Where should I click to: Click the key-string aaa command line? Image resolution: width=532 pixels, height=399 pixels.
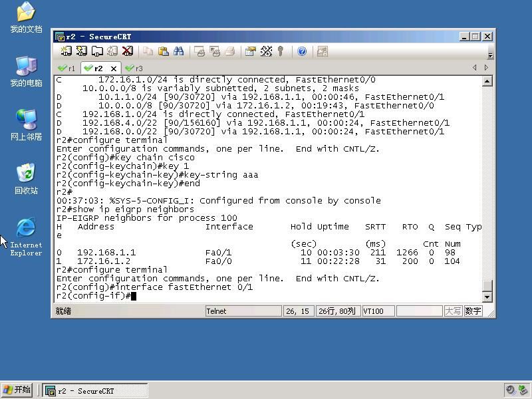(157, 175)
